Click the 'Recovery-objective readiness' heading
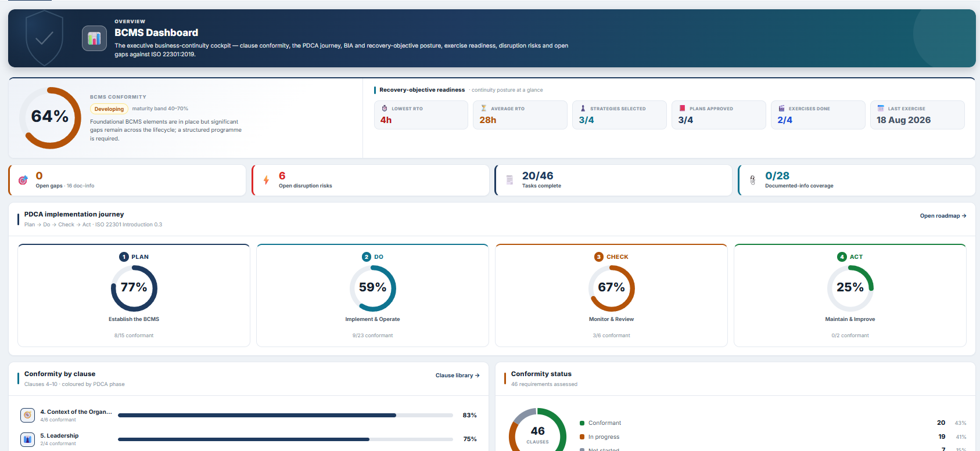Image resolution: width=980 pixels, height=451 pixels. tap(422, 90)
